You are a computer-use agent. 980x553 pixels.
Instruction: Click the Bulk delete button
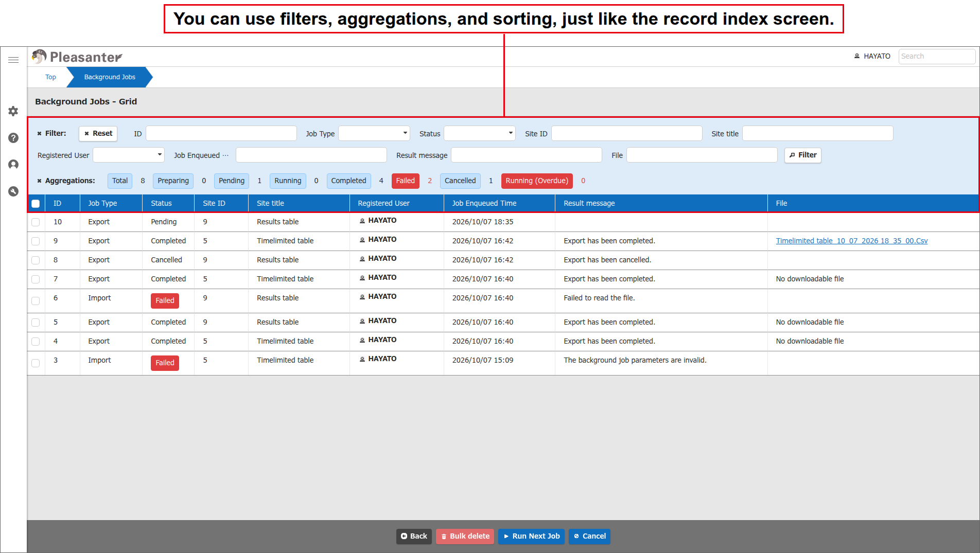[x=465, y=536]
